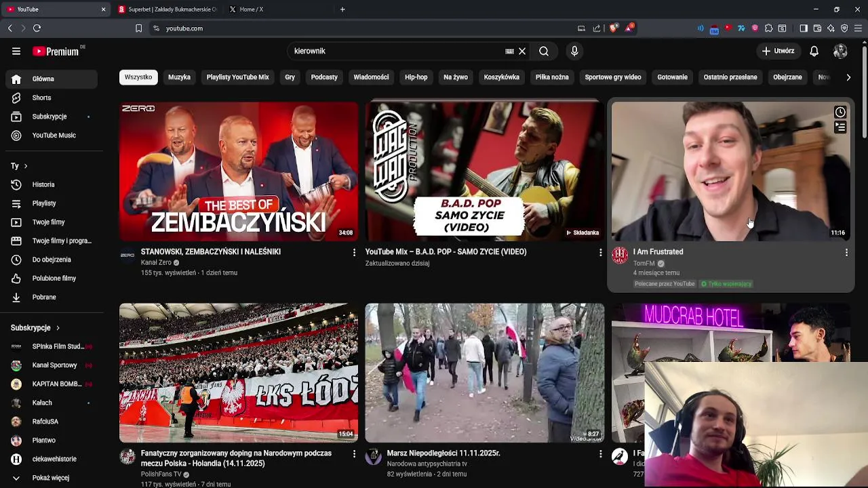The width and height of the screenshot is (868, 488).
Task: Close the YouTube browser tab
Action: (103, 9)
